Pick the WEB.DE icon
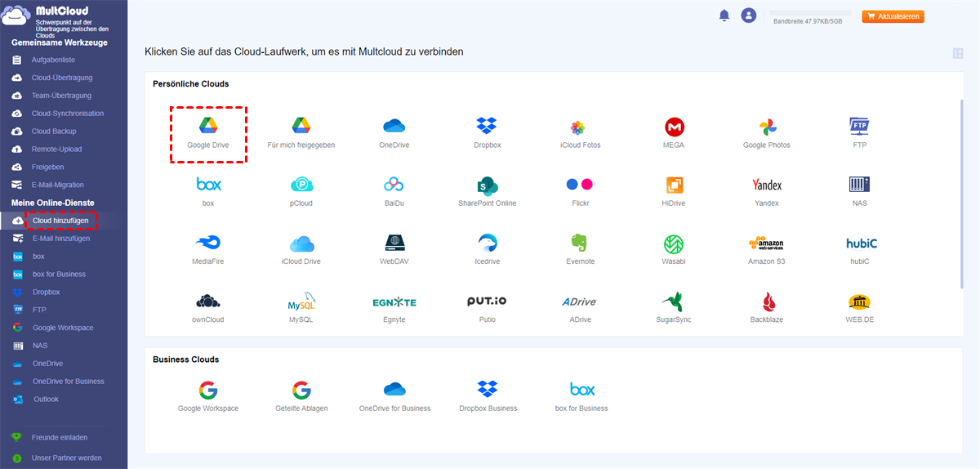The image size is (980, 469). pos(859,301)
